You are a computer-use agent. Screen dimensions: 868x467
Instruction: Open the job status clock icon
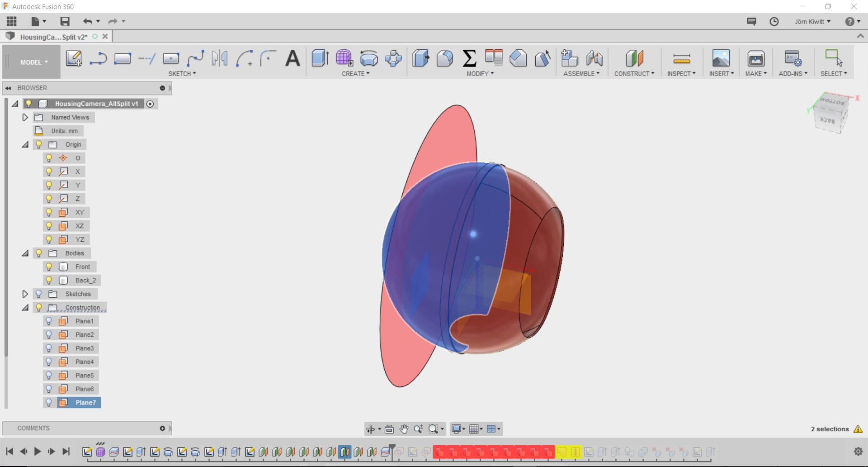tap(774, 21)
